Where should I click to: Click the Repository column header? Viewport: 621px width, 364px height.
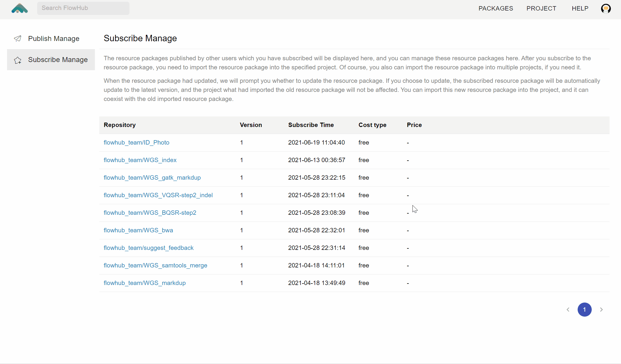pos(120,125)
